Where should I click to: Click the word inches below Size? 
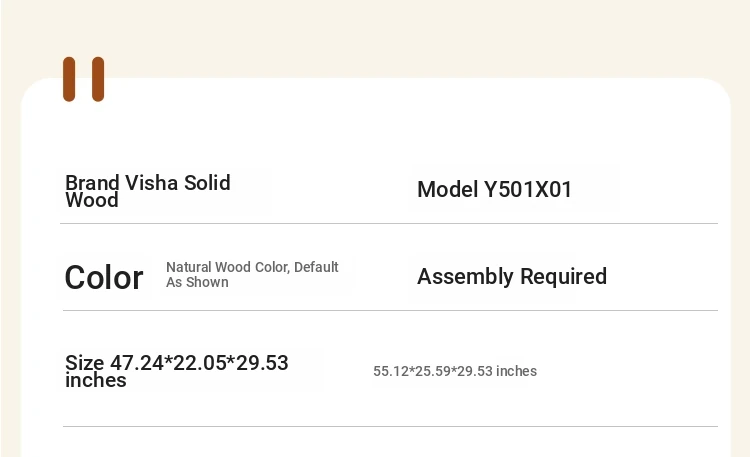click(x=96, y=380)
